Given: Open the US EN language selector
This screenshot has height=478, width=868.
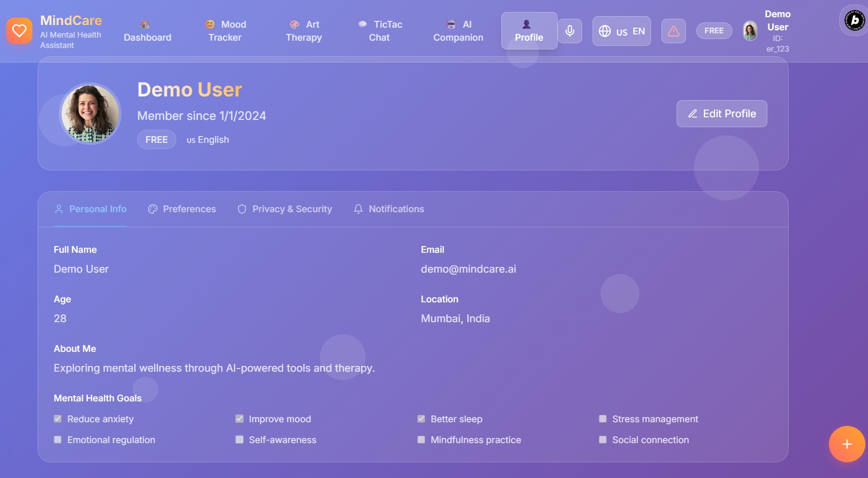Looking at the screenshot, I should pyautogui.click(x=621, y=31).
